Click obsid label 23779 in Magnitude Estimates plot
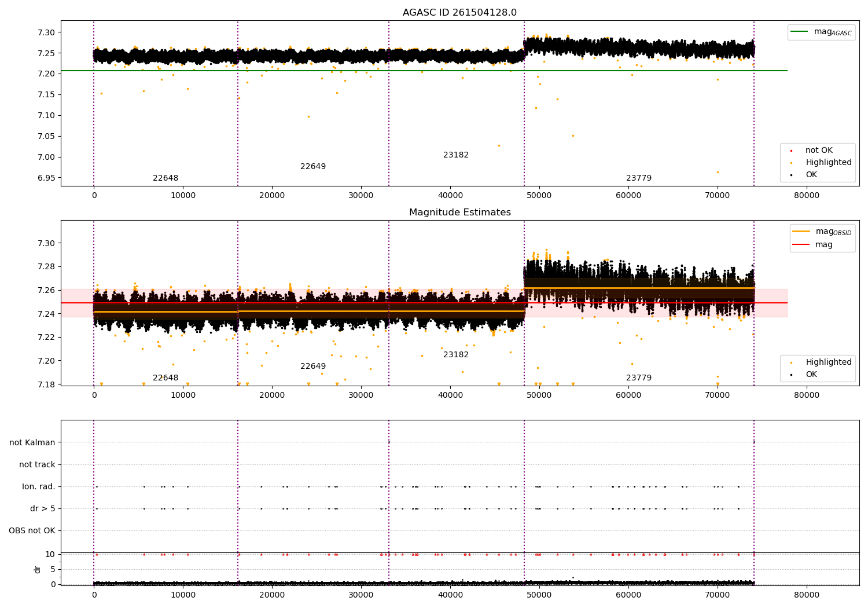Image resolution: width=868 pixels, height=608 pixels. (639, 378)
